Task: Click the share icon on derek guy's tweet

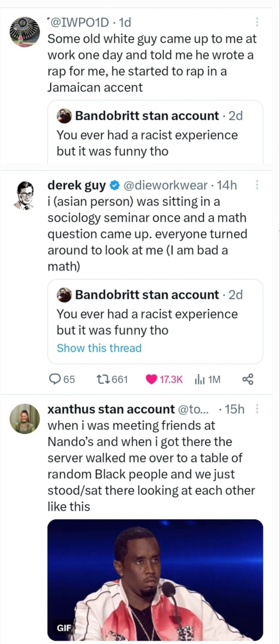Action: (x=248, y=379)
